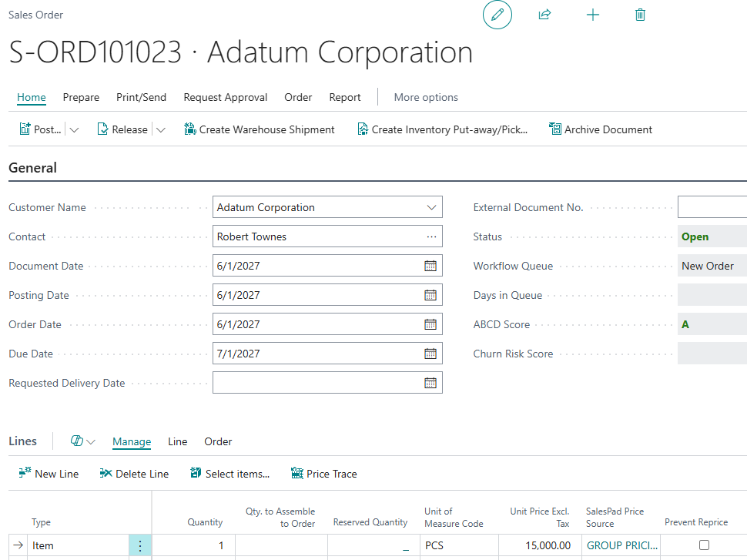Select the Manage tab in Lines

(132, 442)
